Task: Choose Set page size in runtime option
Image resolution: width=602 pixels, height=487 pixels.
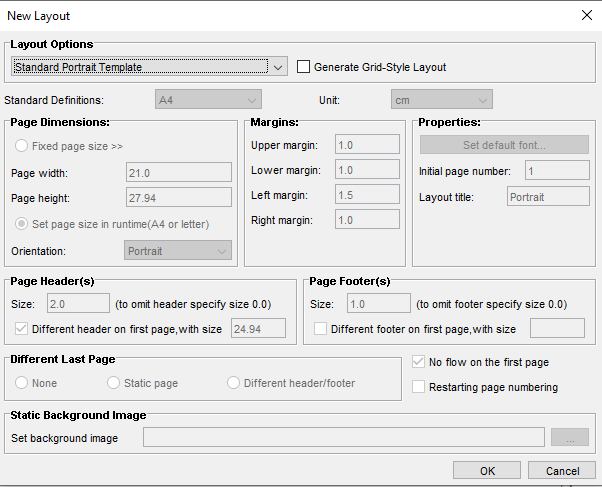Action: [x=21, y=224]
